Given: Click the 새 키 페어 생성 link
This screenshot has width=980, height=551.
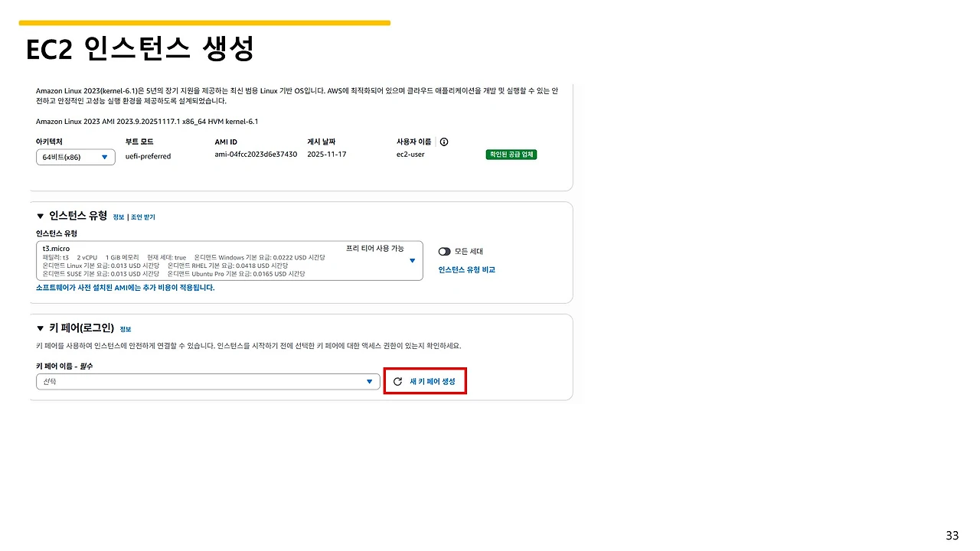Looking at the screenshot, I should coord(433,381).
